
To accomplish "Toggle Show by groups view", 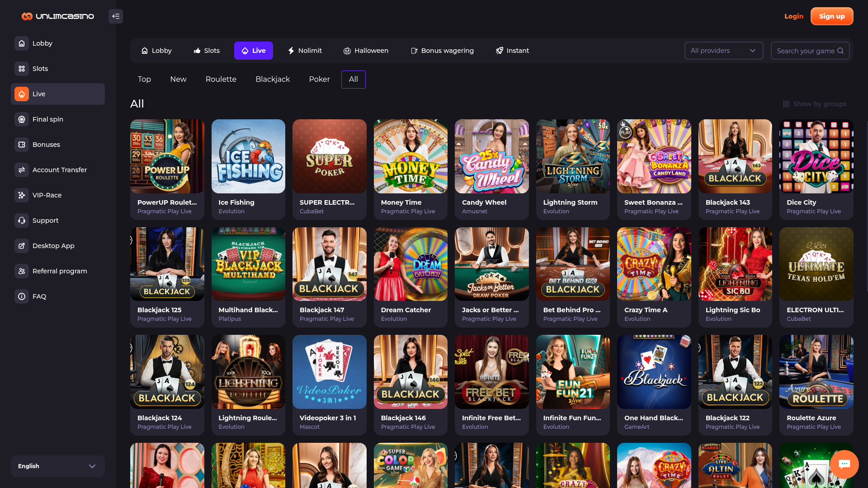I will (x=815, y=104).
